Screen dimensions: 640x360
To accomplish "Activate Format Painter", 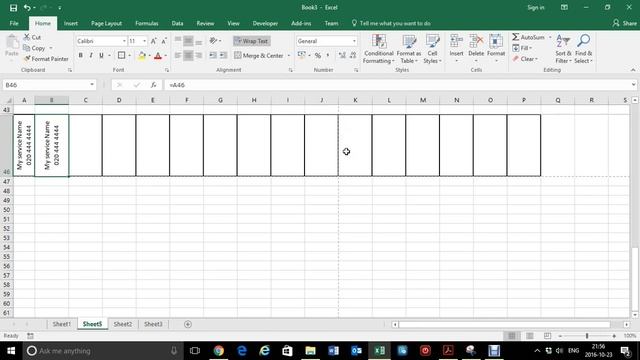I will [x=46, y=59].
